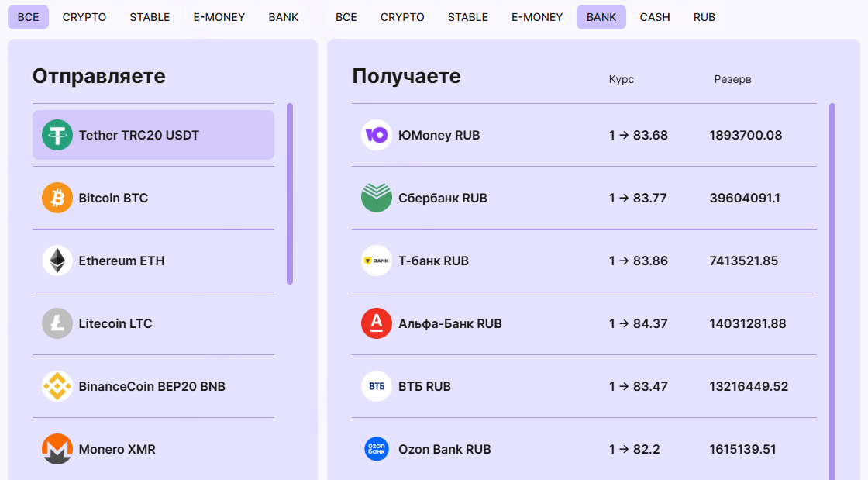Pick ЮMoney RUB as receive method
This screenshot has height=480, width=868.
click(584, 135)
